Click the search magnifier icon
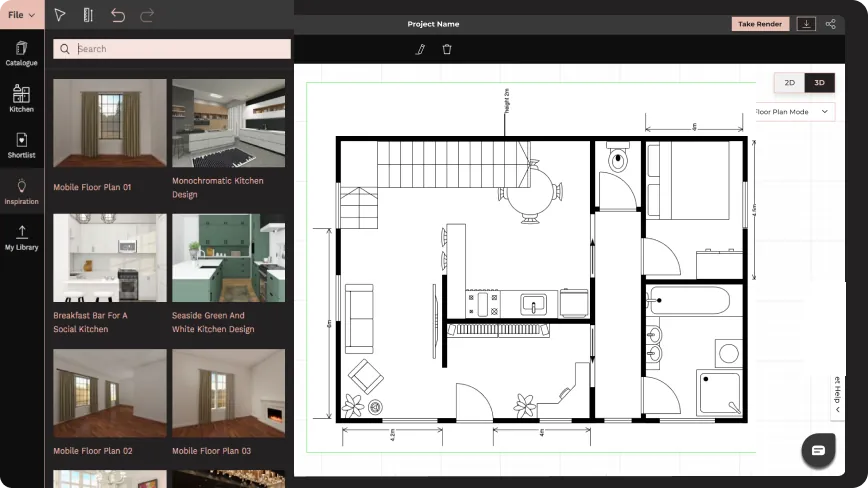Image resolution: width=868 pixels, height=488 pixels. 65,49
